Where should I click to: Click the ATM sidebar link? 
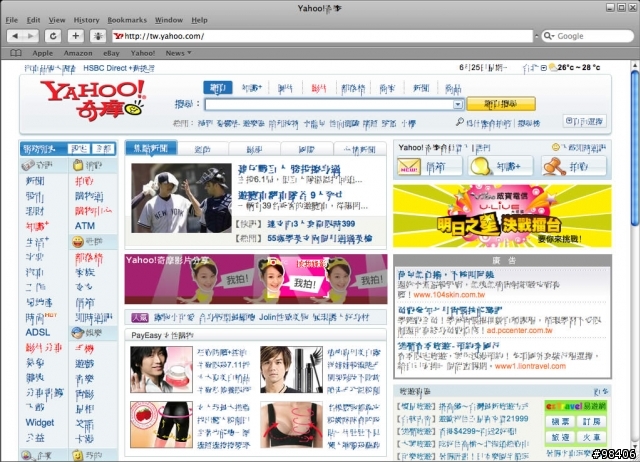point(85,226)
